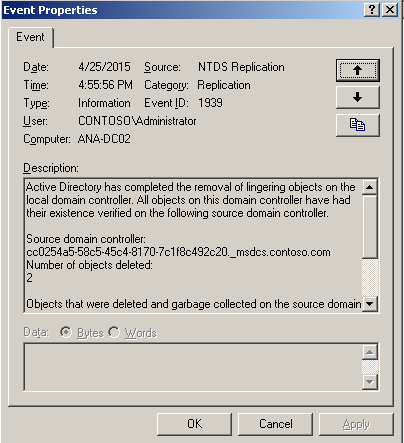Dismiss dialog using Cancel button
404x443 pixels.
click(276, 424)
